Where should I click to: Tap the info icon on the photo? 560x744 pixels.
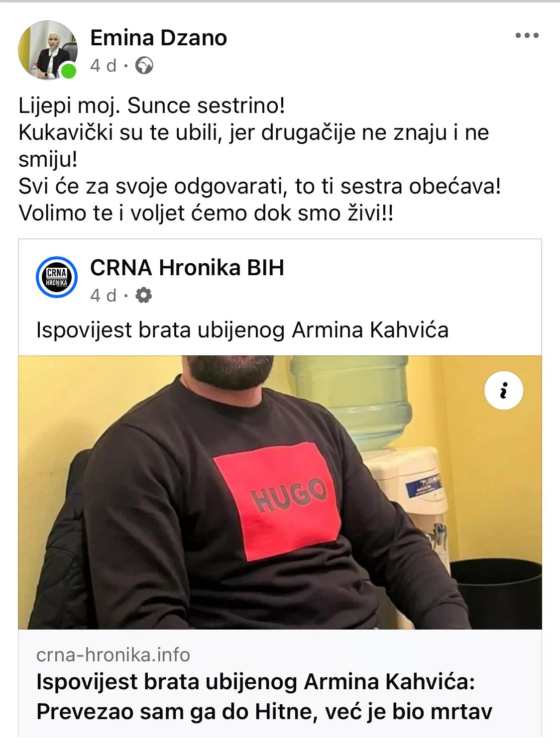(504, 391)
